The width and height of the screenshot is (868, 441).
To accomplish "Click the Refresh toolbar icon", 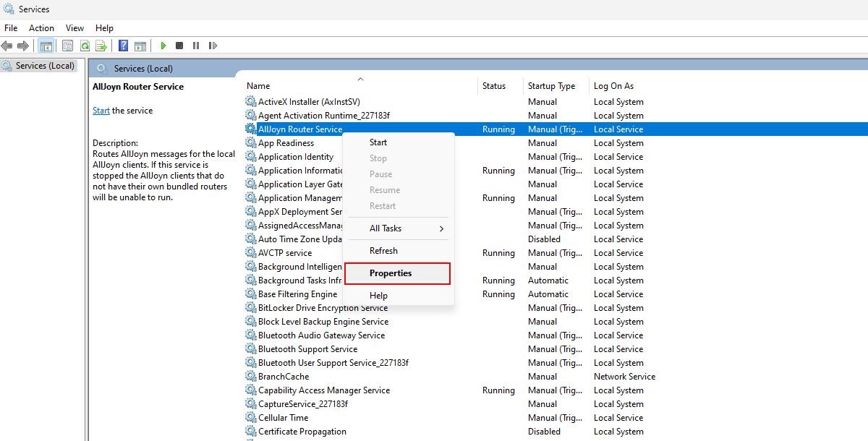I will pos(85,46).
